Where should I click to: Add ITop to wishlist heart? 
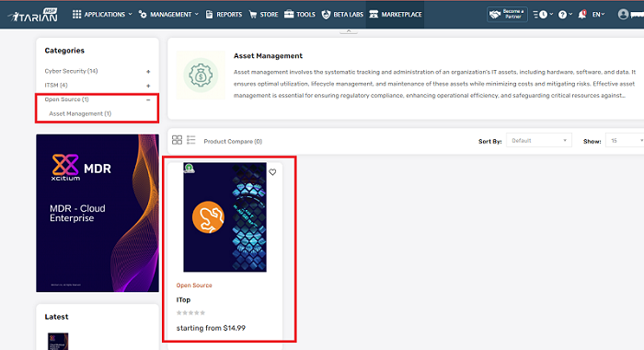pyautogui.click(x=272, y=172)
